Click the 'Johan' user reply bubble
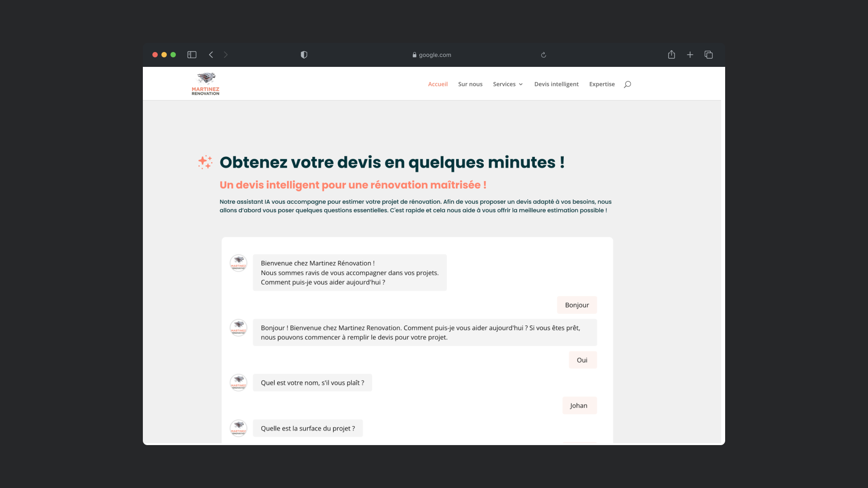868x488 pixels. 580,406
